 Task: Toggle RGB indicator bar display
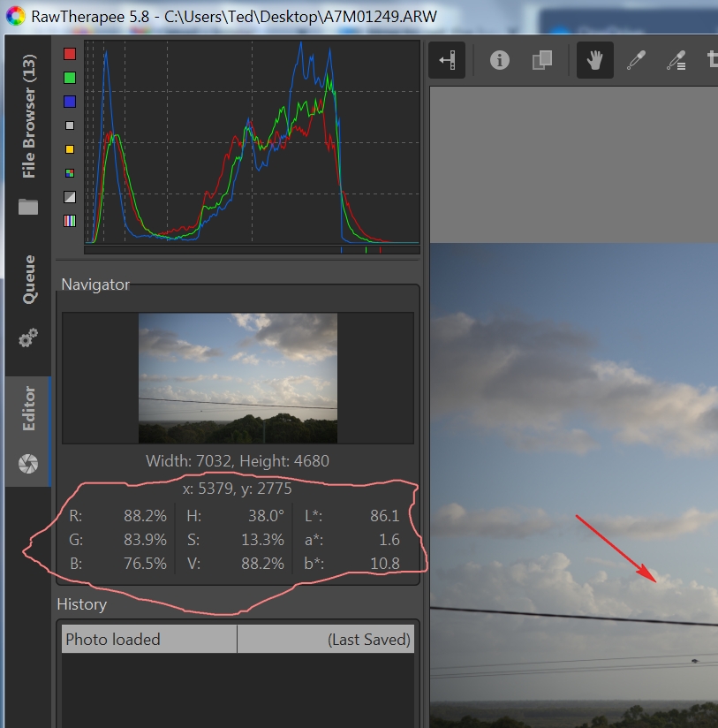pos(70,221)
